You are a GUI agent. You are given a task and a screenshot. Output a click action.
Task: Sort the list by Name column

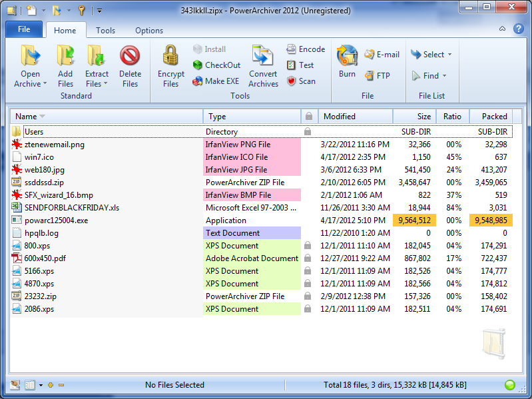[x=106, y=117]
